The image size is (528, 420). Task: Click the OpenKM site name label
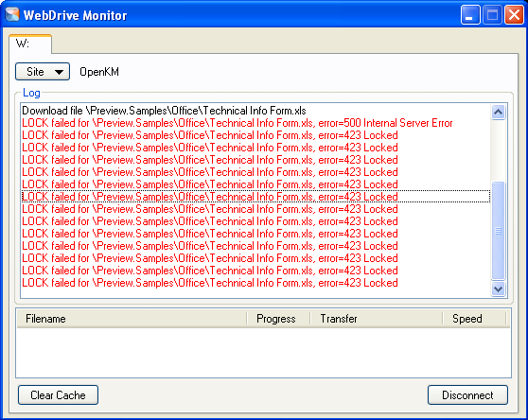pyautogui.click(x=99, y=72)
